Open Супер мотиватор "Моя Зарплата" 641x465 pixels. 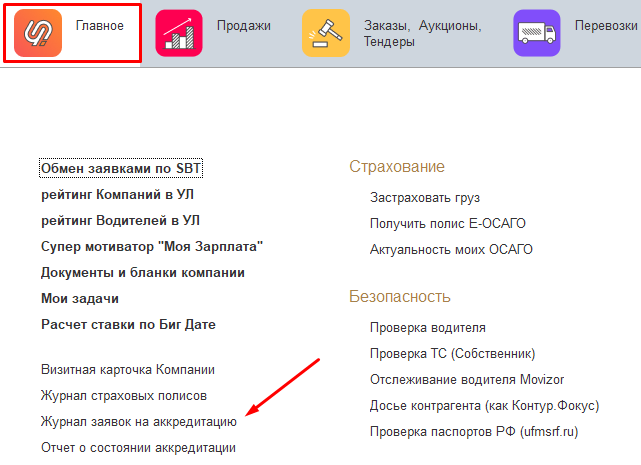[152, 247]
